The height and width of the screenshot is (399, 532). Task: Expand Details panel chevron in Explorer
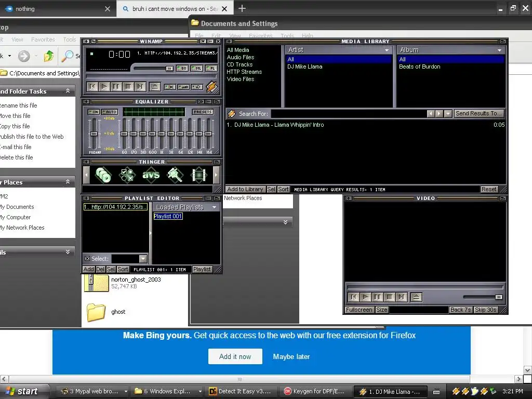click(68, 252)
